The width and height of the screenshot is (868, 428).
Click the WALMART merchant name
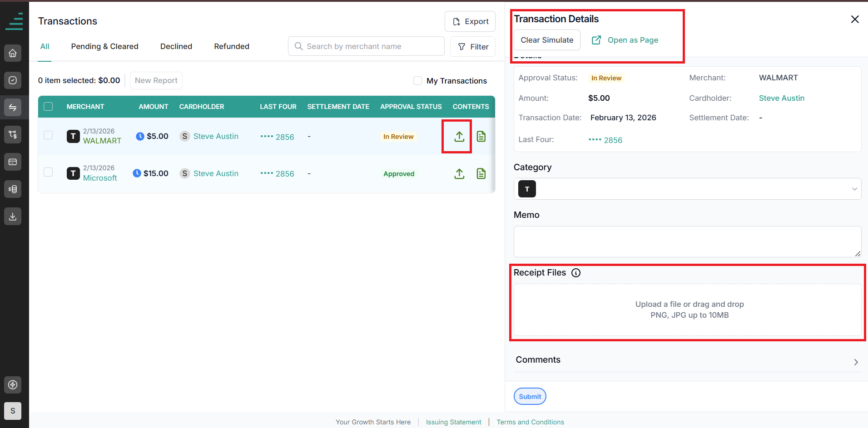point(102,141)
